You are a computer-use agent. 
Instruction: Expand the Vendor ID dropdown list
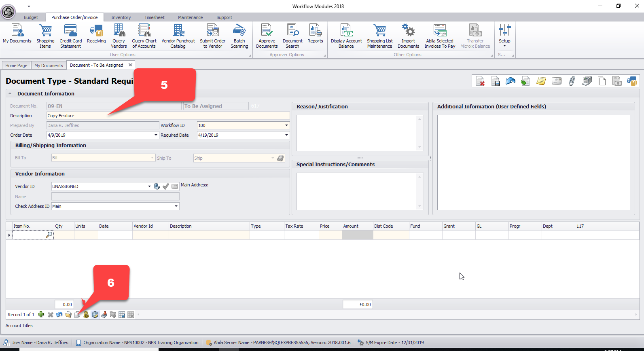[x=149, y=186]
